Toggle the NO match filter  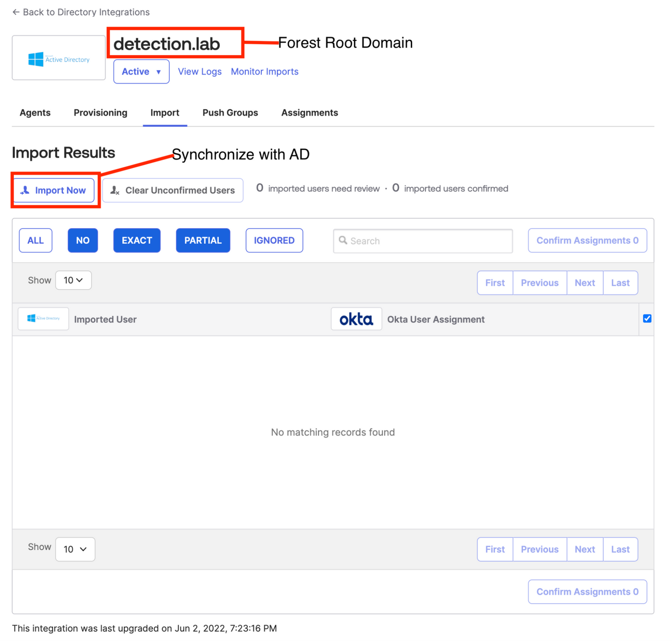click(x=83, y=240)
